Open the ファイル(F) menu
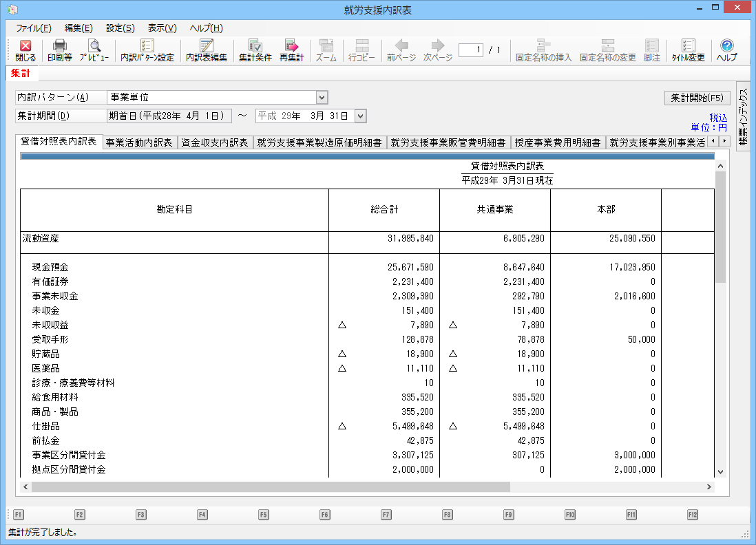756x545 pixels. (x=33, y=28)
